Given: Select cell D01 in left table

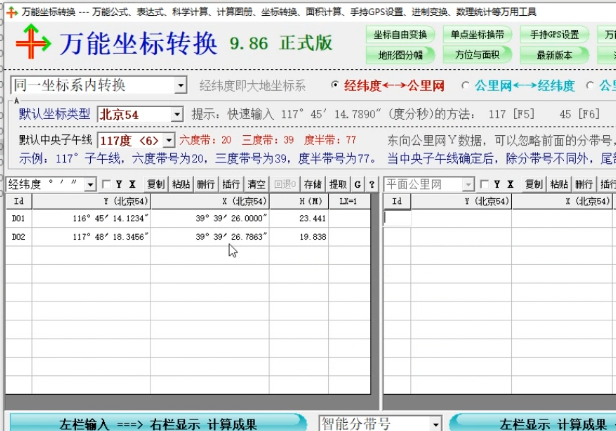Looking at the screenshot, I should (x=19, y=218).
